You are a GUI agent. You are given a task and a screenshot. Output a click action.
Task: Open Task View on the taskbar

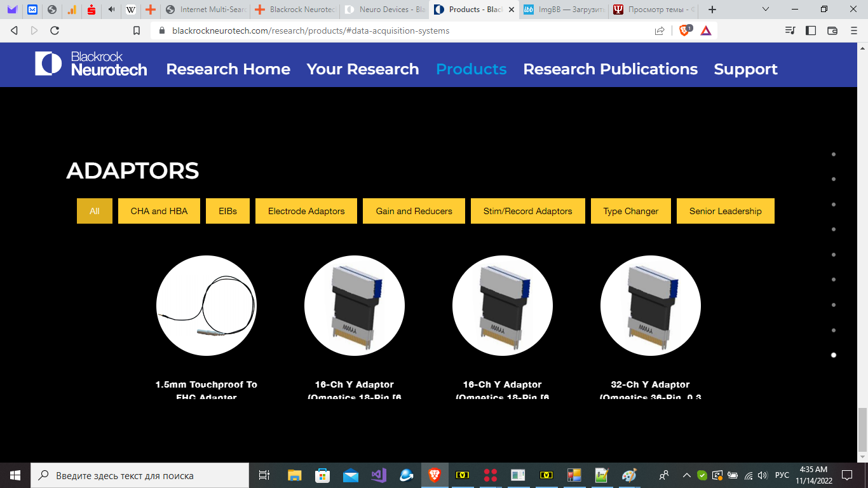tap(264, 475)
